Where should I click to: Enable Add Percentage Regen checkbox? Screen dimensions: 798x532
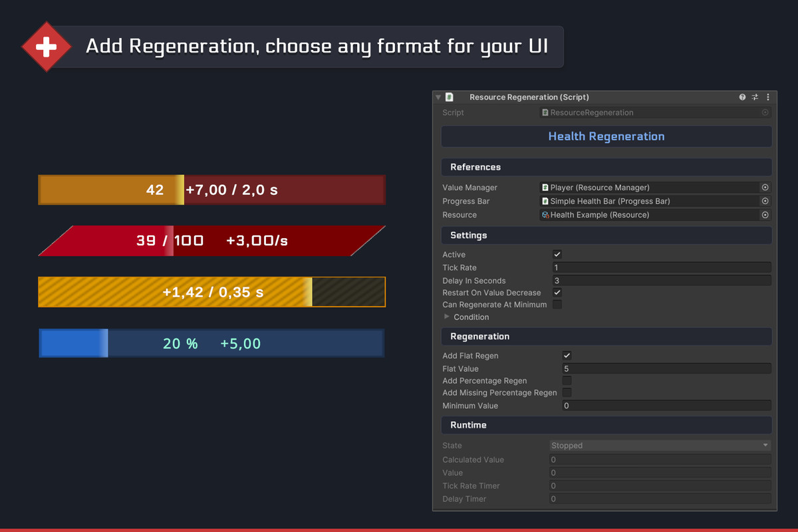point(567,380)
